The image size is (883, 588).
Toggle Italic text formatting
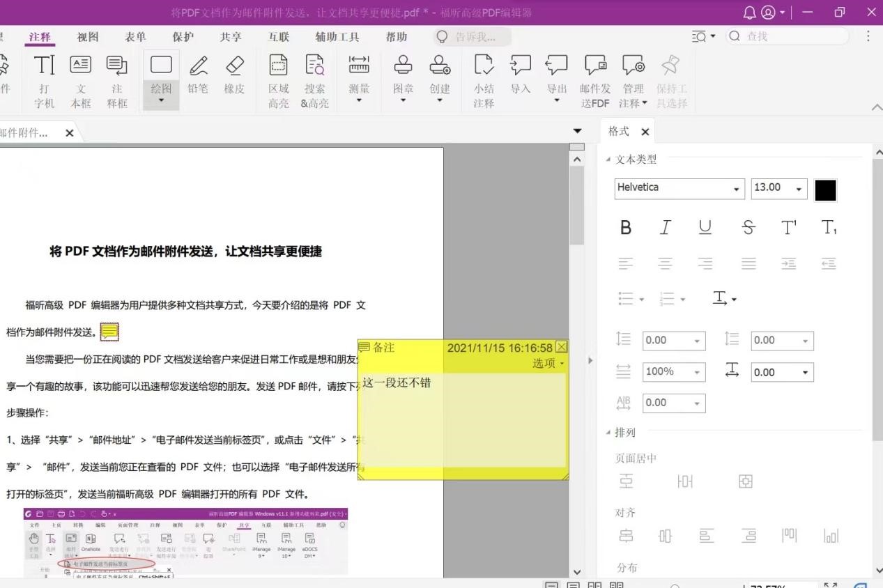point(666,227)
